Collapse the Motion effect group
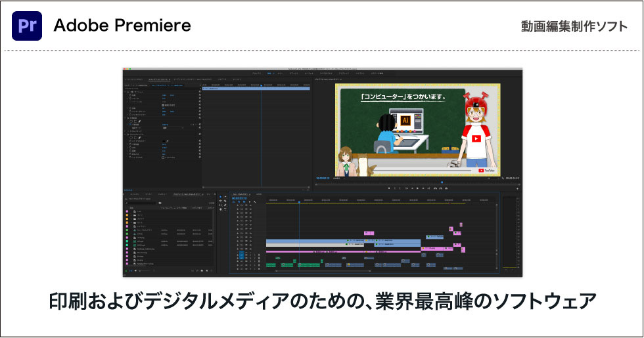644x338 pixels. pyautogui.click(x=126, y=92)
